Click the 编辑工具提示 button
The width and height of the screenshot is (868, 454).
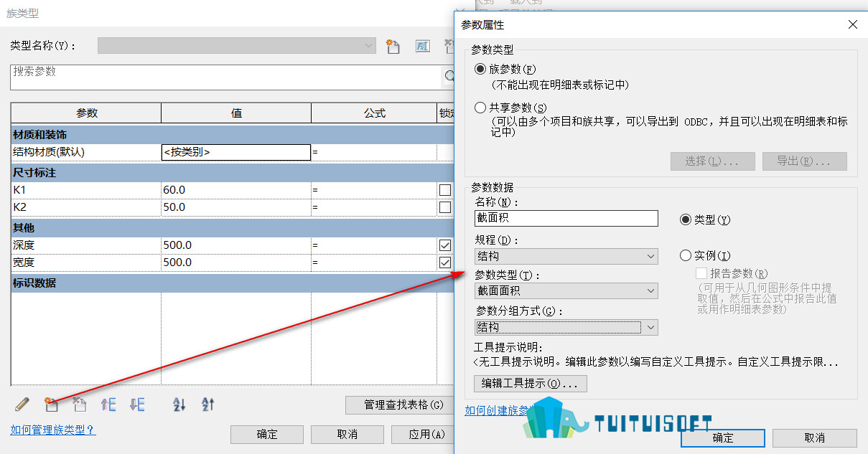point(531,384)
